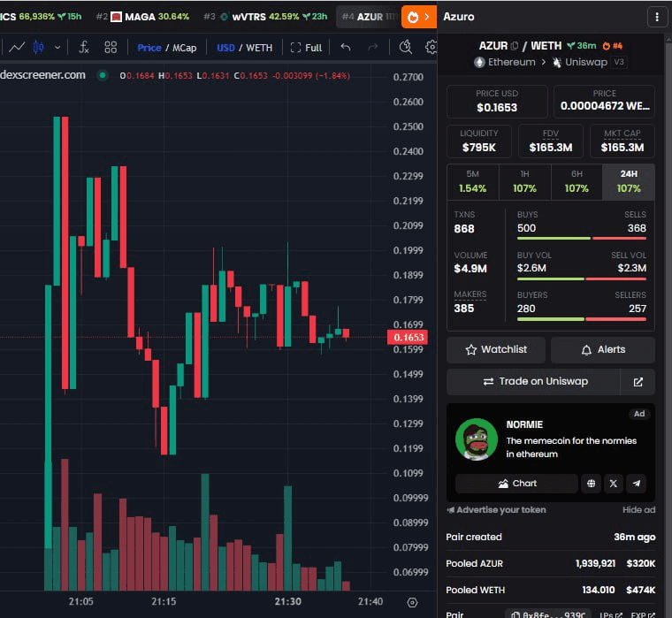Screen dimensions: 672x618
Task: Click the Pooled WETH 134.010 value
Action: (599, 590)
